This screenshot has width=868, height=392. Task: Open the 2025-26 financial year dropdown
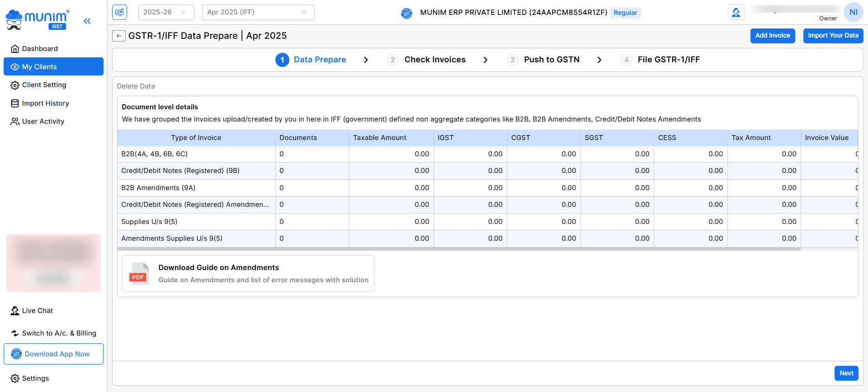click(165, 12)
